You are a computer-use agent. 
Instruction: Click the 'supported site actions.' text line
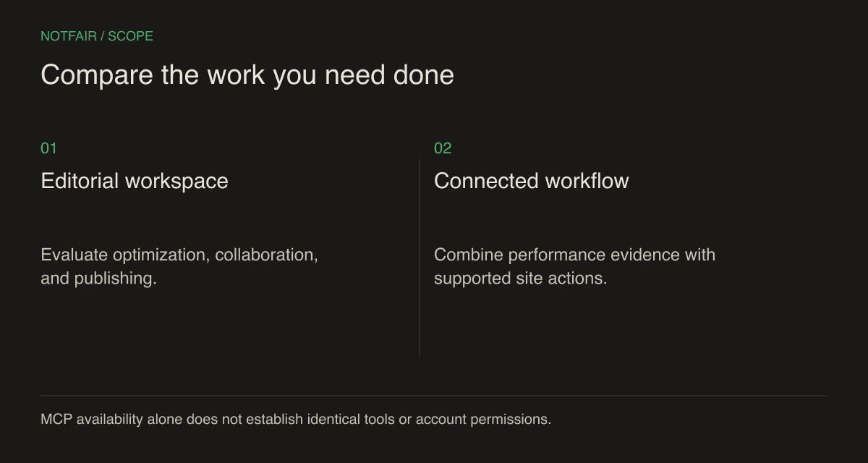[x=520, y=279]
